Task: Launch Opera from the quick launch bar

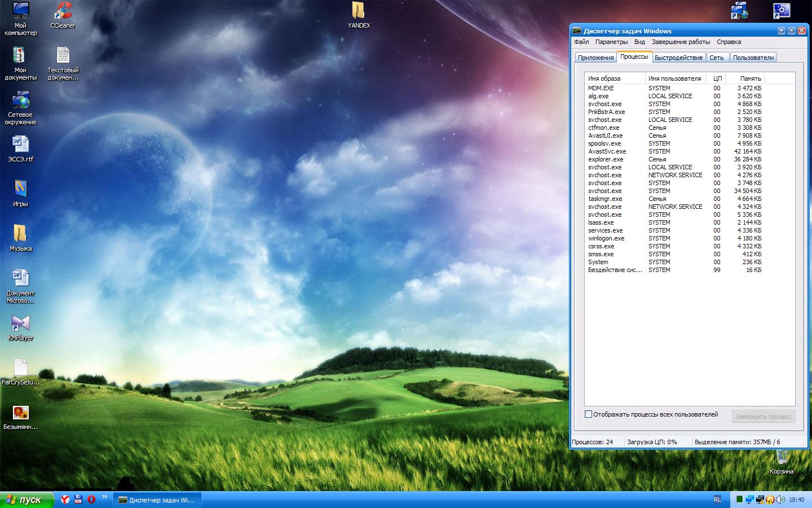Action: 91,500
